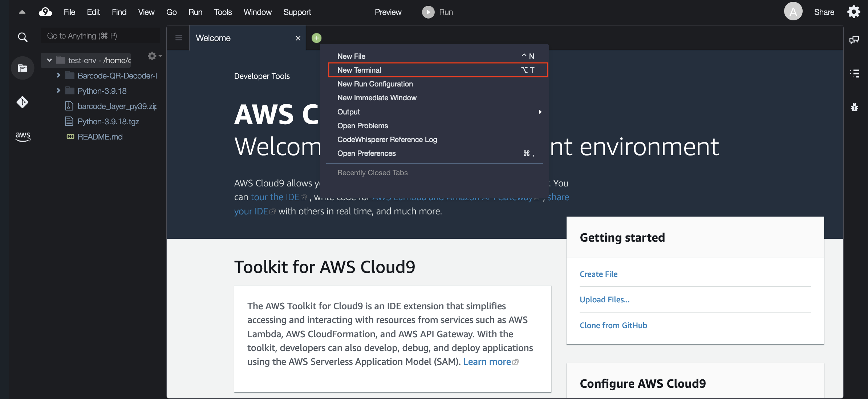Screen dimensions: 868x399
Task: Click the Run play button
Action: click(x=428, y=12)
